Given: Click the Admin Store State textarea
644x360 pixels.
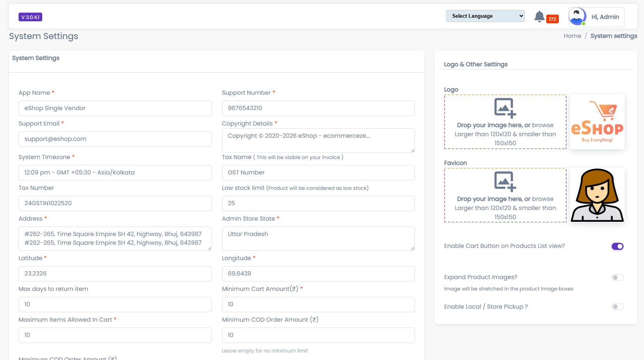Looking at the screenshot, I should [x=318, y=238].
